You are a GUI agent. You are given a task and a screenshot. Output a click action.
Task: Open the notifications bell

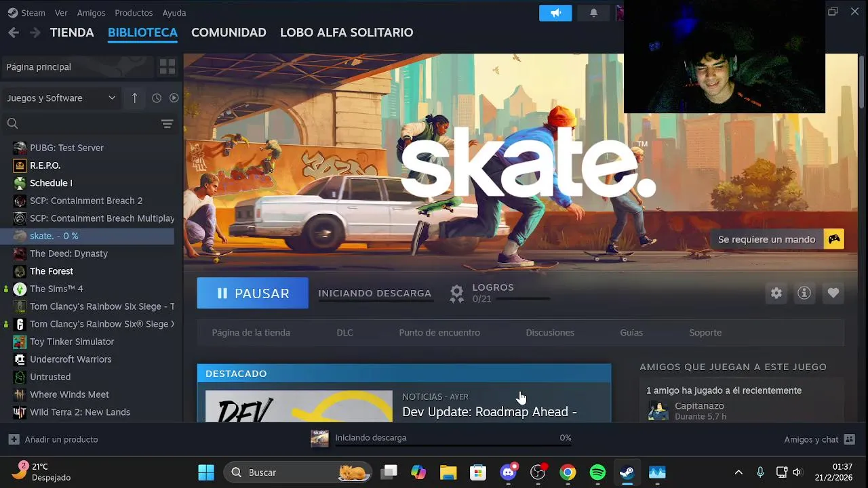tap(593, 13)
